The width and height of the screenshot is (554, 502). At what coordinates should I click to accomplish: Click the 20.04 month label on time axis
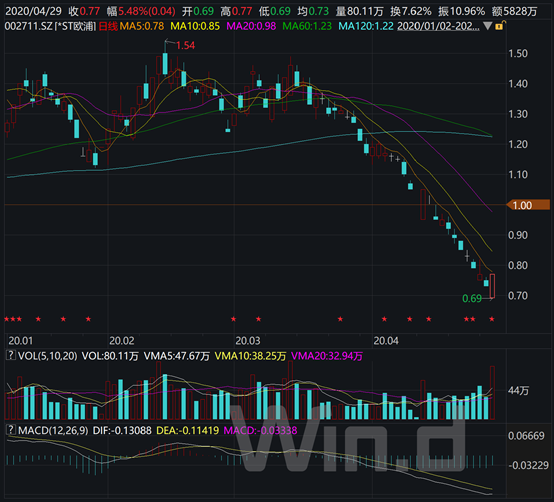tap(386, 341)
